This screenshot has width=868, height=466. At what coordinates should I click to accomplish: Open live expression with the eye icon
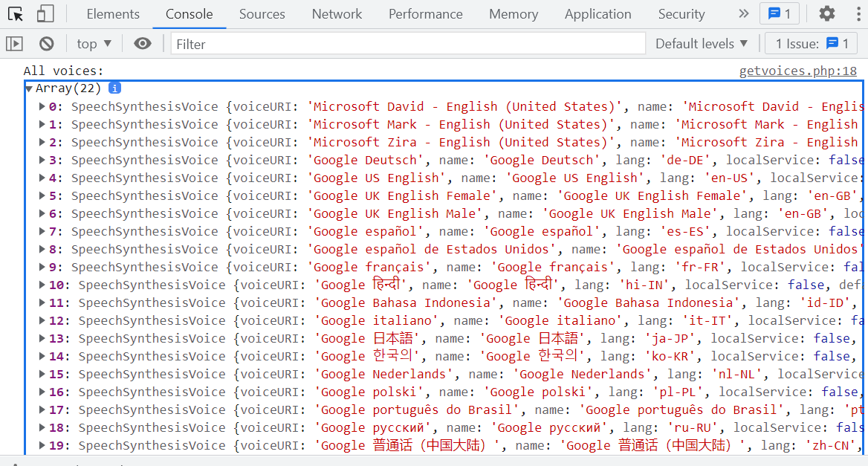(143, 44)
